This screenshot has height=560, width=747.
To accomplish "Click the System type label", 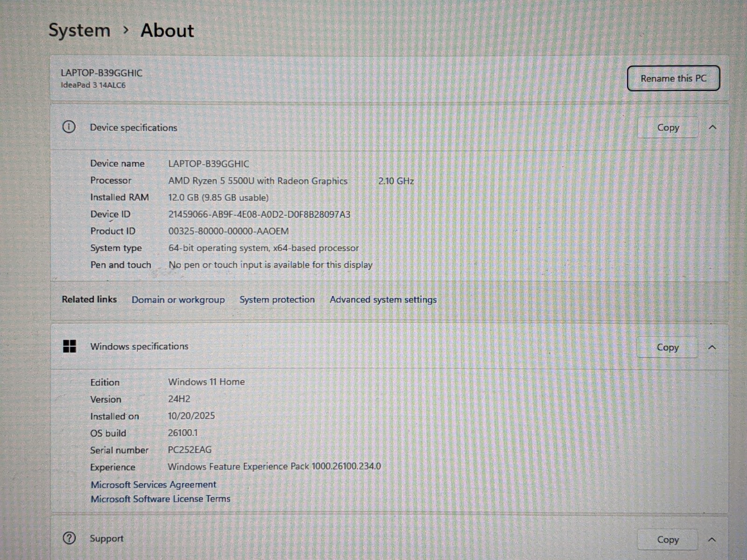I will point(116,248).
